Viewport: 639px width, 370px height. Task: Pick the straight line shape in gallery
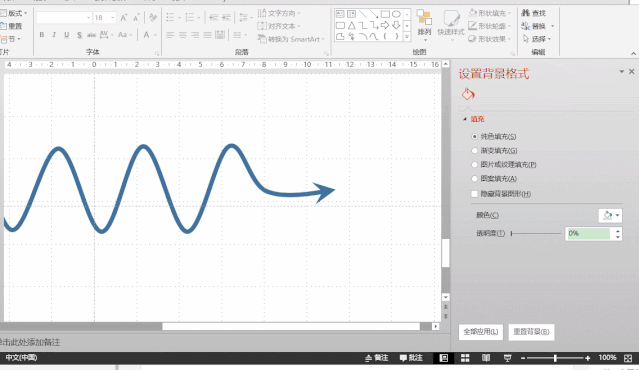(x=363, y=14)
